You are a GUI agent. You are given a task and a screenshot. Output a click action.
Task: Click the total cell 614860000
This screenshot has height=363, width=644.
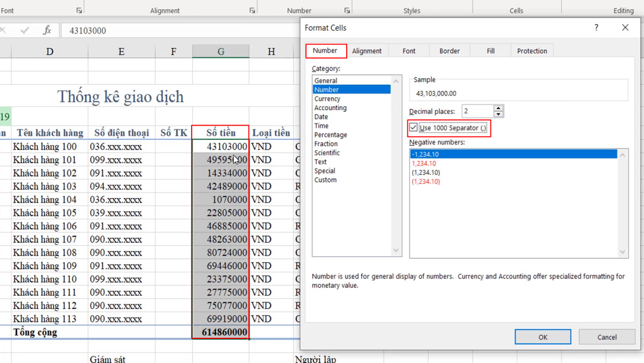point(221,332)
